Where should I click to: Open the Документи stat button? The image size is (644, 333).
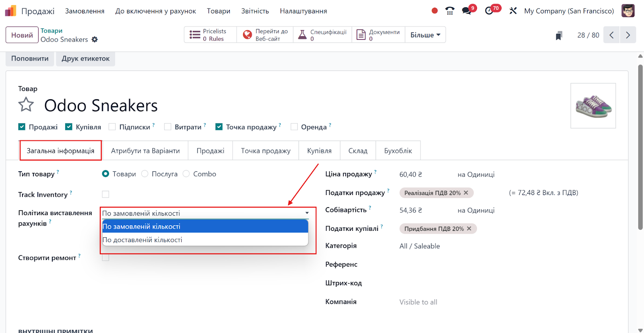(379, 35)
